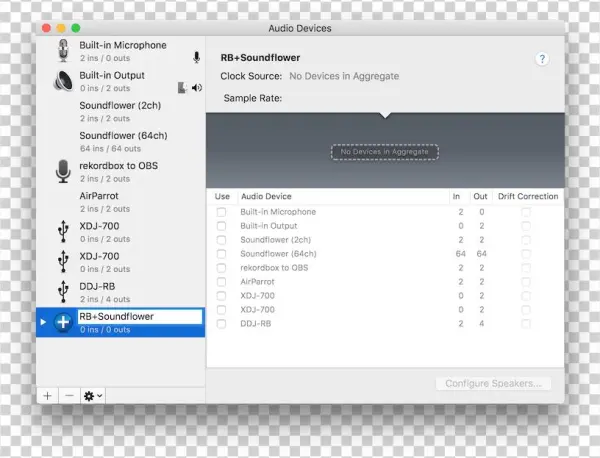Viewport: 600px width, 458px height.
Task: Check Use for DDJ-RB
Action: click(221, 324)
